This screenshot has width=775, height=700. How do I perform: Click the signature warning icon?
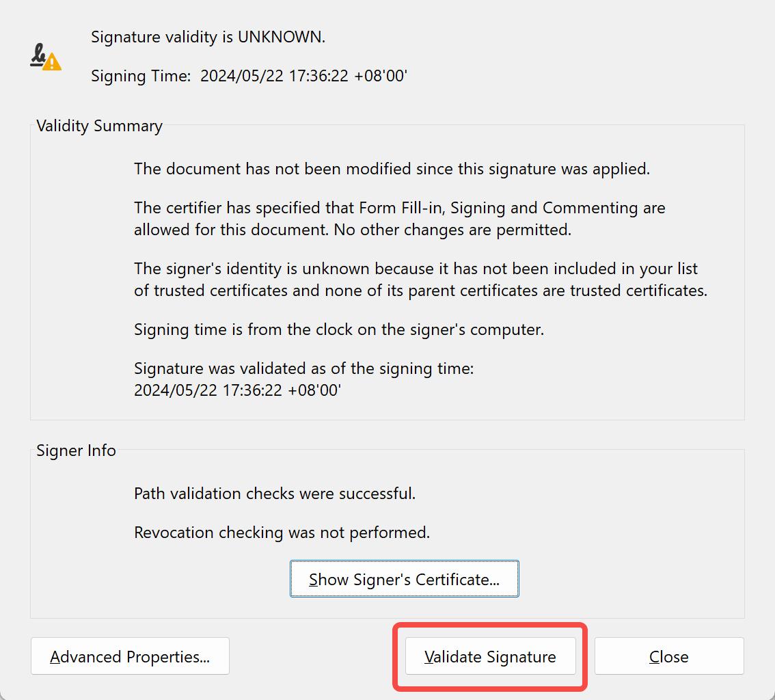coord(46,57)
